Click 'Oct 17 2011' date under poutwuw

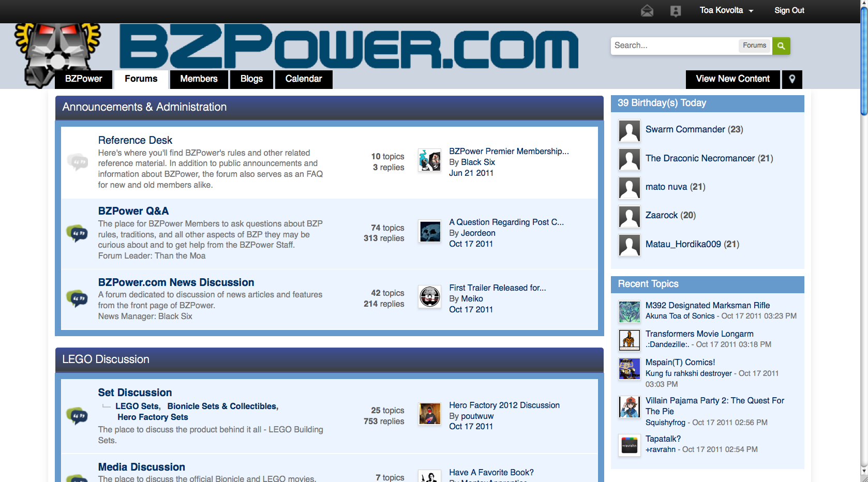471,427
